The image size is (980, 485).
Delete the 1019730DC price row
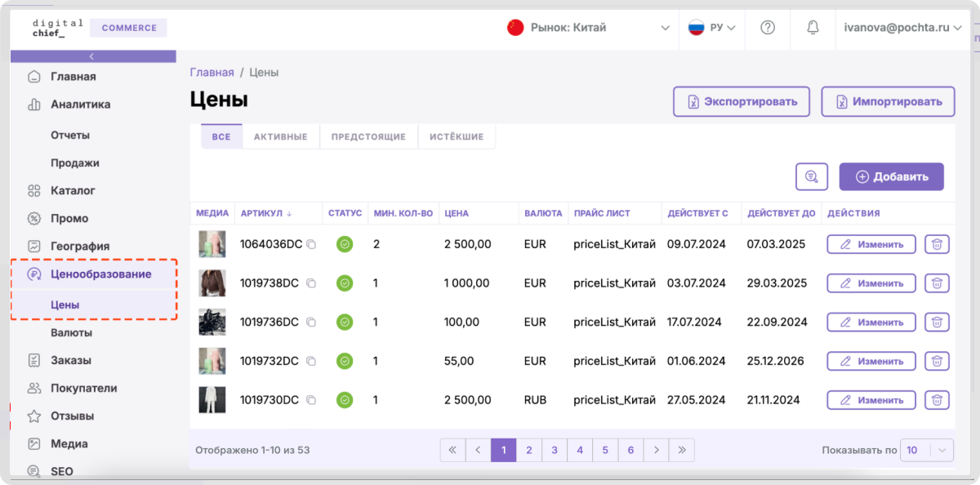tap(937, 400)
